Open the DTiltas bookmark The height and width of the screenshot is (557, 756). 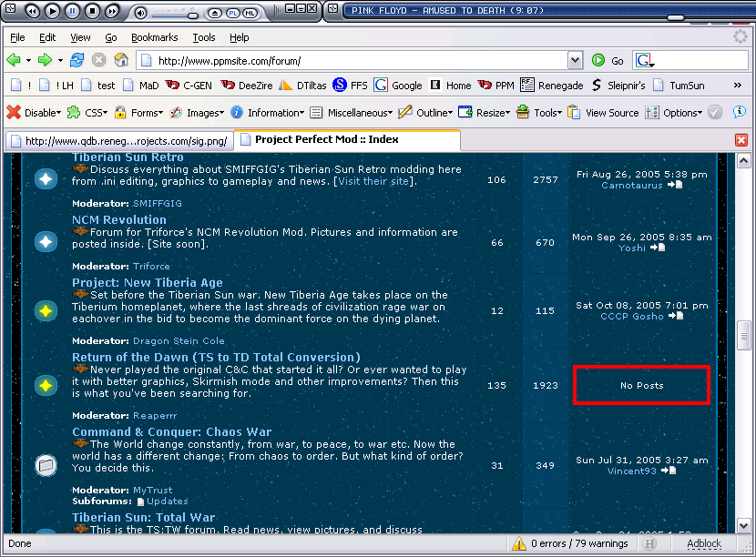[302, 86]
